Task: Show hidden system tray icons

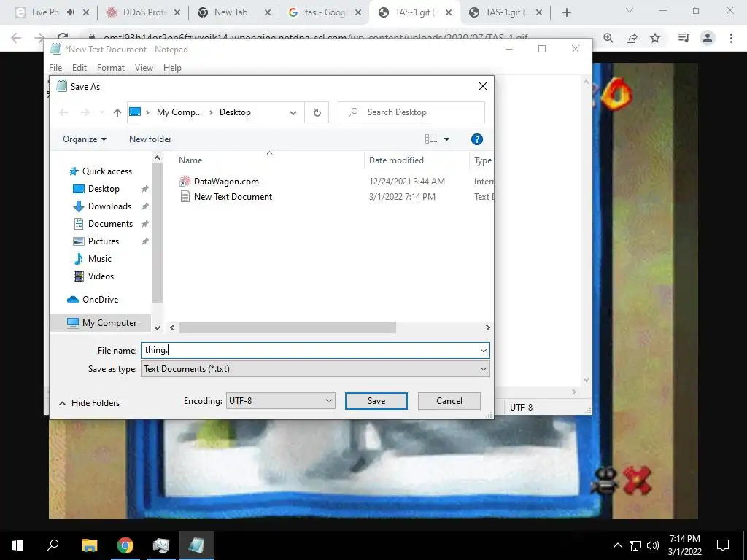Action: [x=617, y=545]
